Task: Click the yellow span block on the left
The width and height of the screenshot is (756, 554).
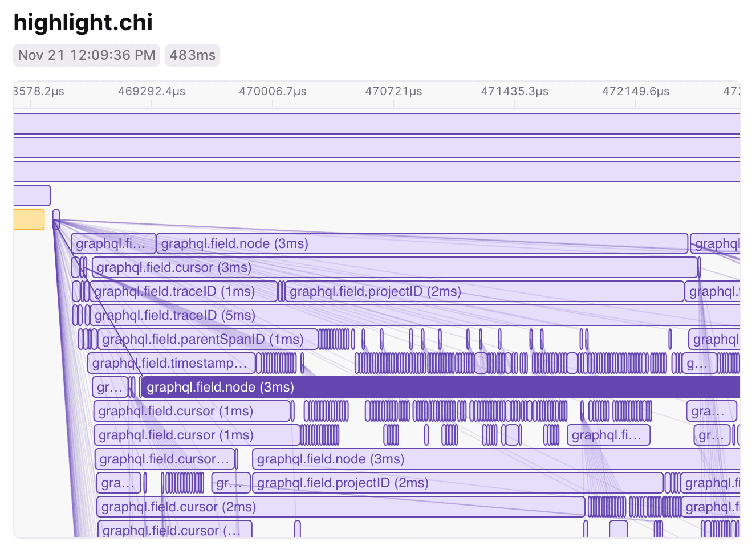Action: pyautogui.click(x=29, y=219)
